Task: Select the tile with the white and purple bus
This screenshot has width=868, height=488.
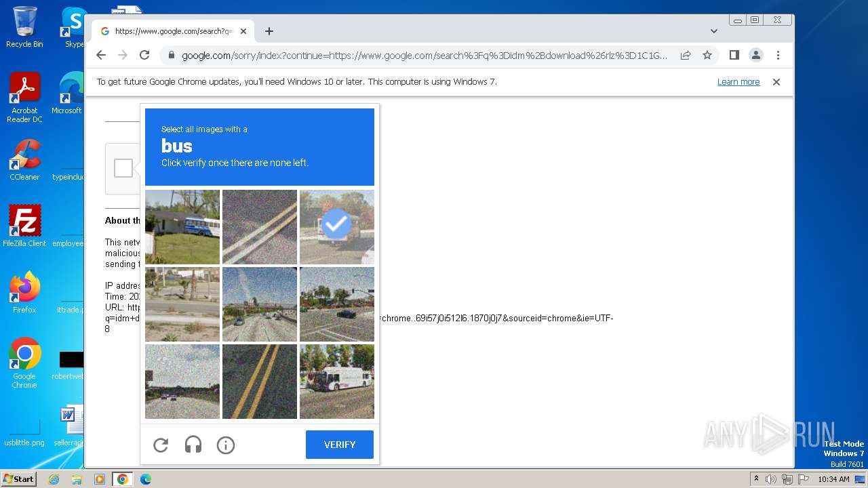Action: point(337,382)
